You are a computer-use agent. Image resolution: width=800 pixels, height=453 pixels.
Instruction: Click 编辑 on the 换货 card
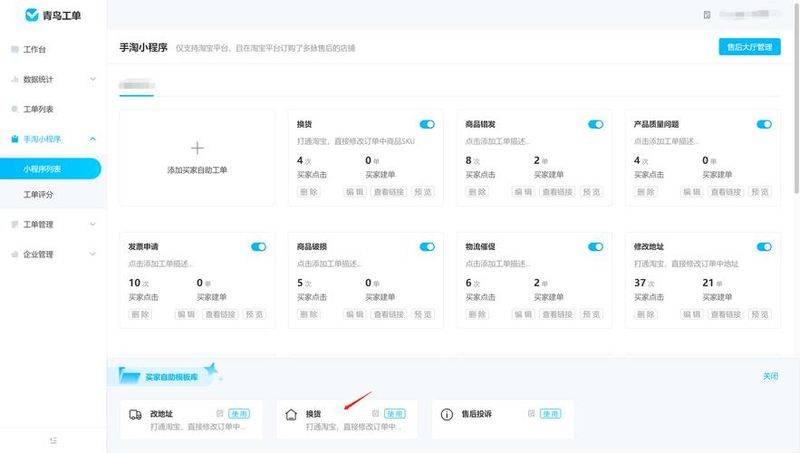click(x=355, y=192)
